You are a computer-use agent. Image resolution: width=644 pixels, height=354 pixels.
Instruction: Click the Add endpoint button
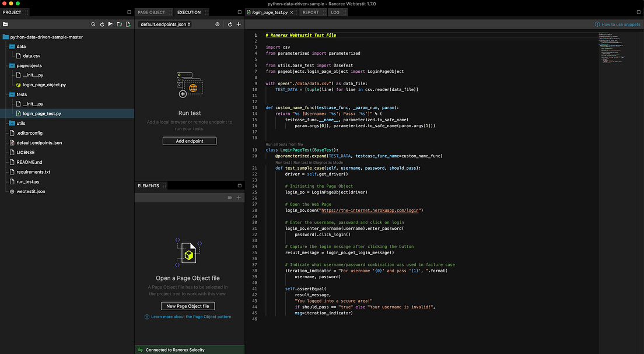[x=189, y=141]
